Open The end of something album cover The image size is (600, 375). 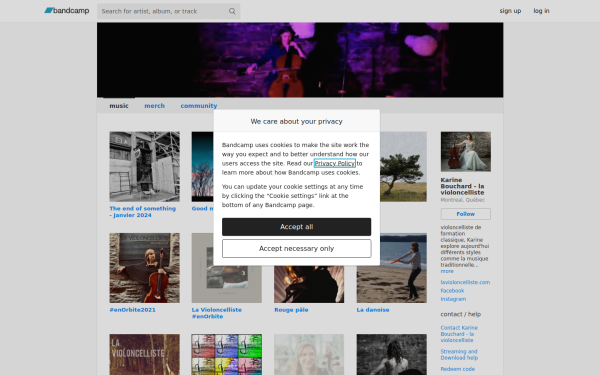click(x=144, y=166)
